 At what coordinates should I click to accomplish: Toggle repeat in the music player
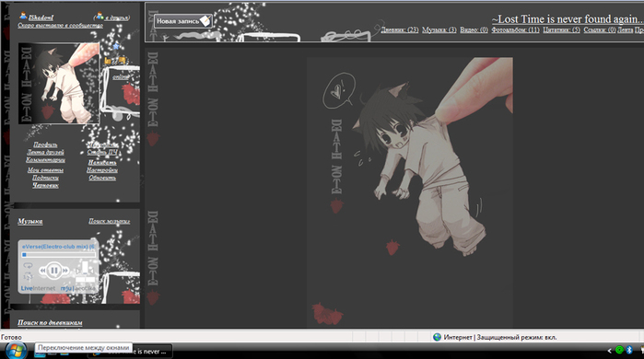(28, 266)
